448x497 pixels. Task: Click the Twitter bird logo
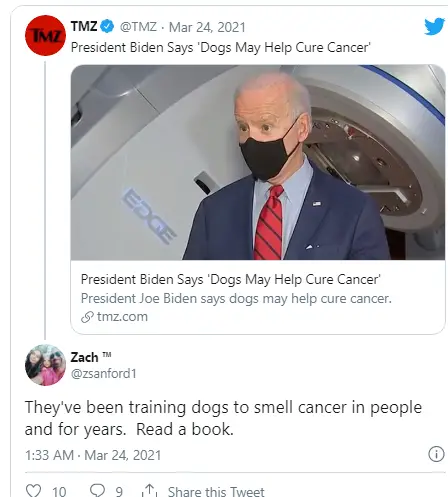click(434, 26)
